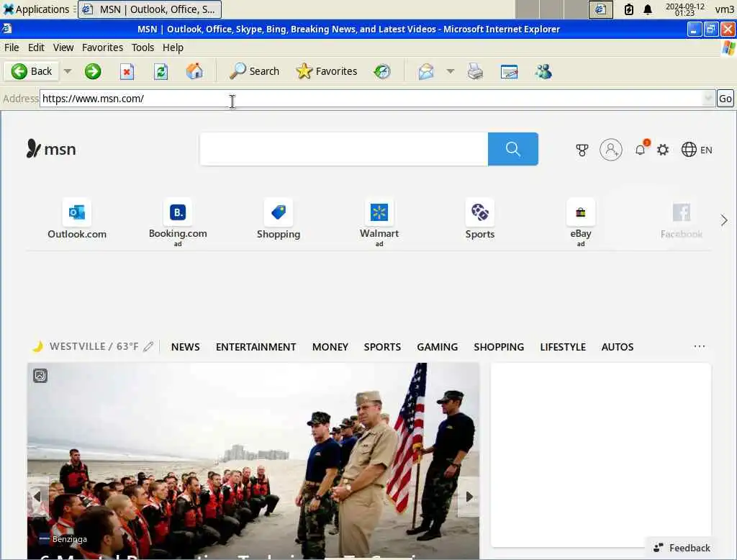
Task: Open the Back history dropdown arrow
Action: point(68,71)
